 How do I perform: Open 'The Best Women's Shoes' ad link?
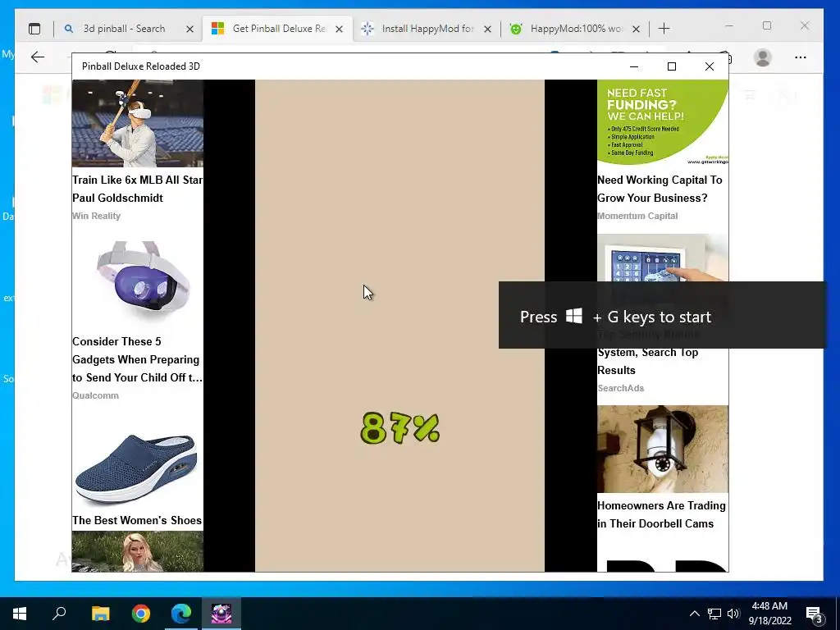137,520
